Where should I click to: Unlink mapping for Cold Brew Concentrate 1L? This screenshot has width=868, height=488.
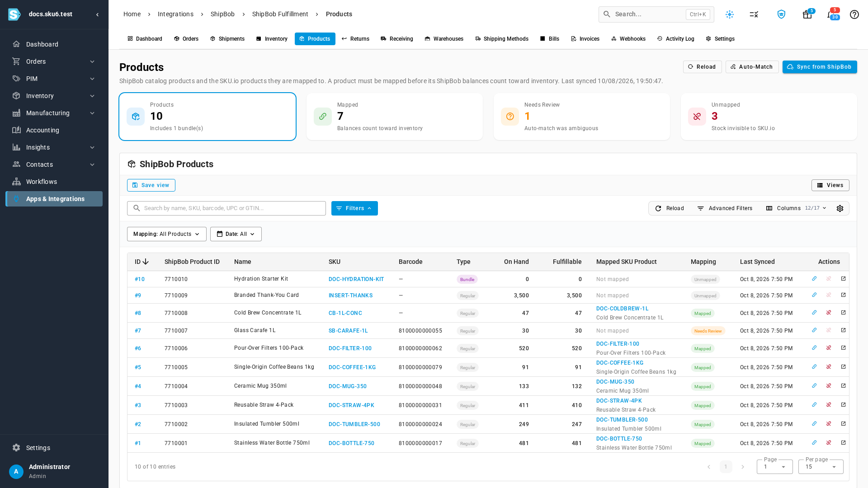click(x=829, y=313)
